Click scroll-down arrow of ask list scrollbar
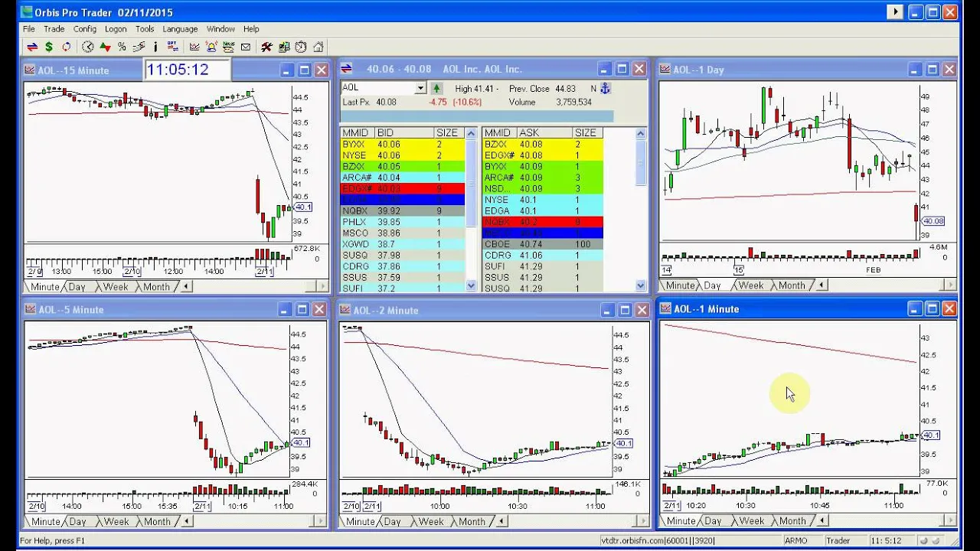 click(x=641, y=286)
